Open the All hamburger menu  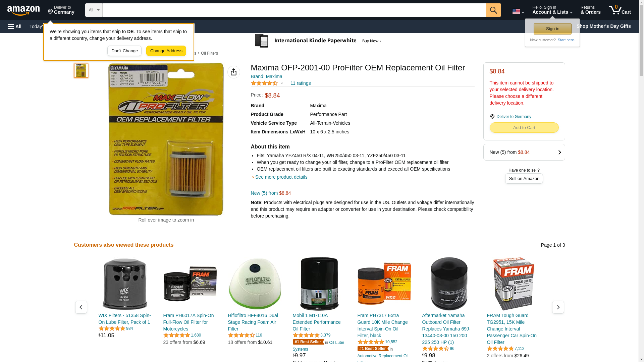[x=15, y=26]
